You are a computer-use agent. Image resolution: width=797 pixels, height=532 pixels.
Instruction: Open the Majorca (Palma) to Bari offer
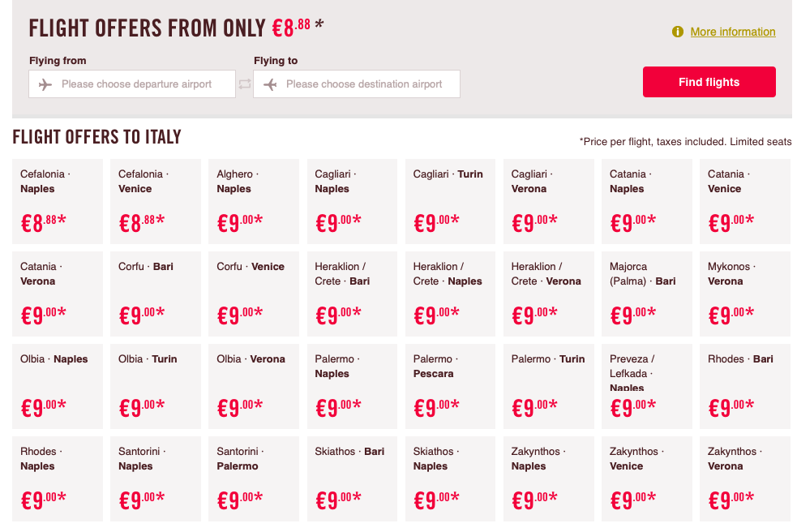[x=646, y=294]
